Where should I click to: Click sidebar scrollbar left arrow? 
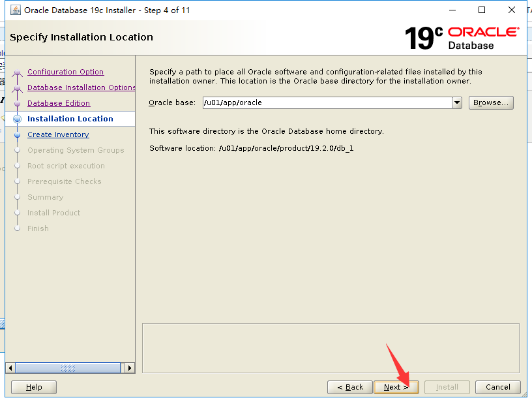10,368
